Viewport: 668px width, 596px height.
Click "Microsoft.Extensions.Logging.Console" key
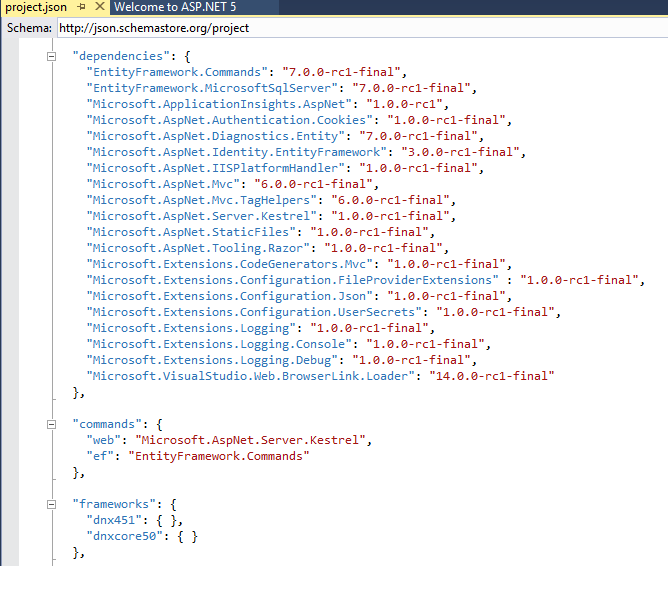click(x=219, y=344)
